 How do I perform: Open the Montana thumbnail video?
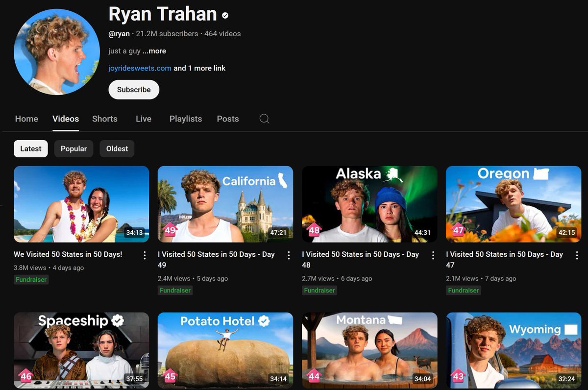pyautogui.click(x=369, y=351)
